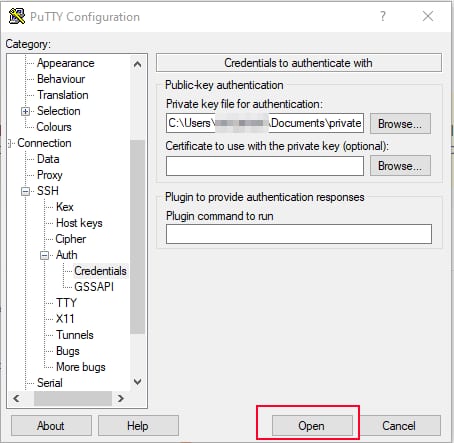454x443 pixels.
Task: Collapse the Auth tree node
Action: (44, 255)
